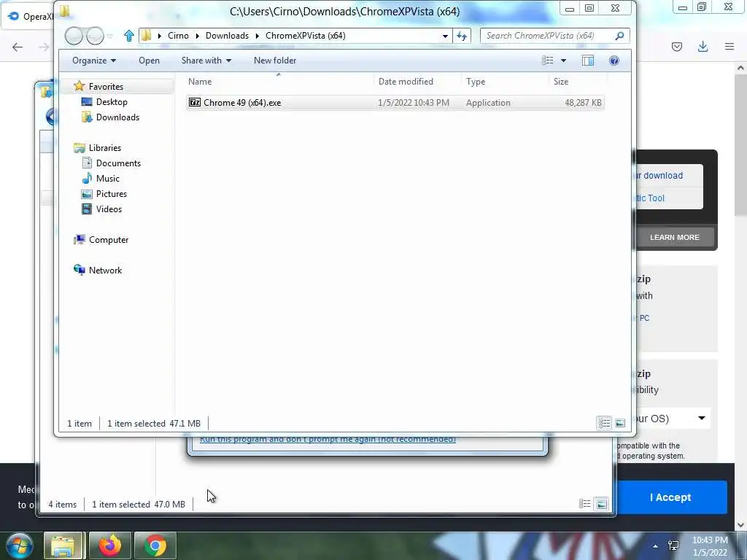Screen dimensions: 747x560
Task: Open the view options dropdown arrow
Action: click(x=564, y=61)
